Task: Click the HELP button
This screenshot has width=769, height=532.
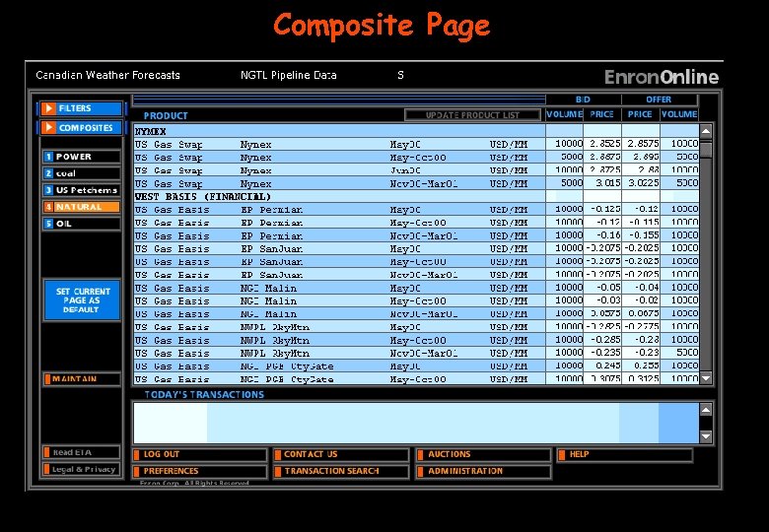Action: [625, 454]
